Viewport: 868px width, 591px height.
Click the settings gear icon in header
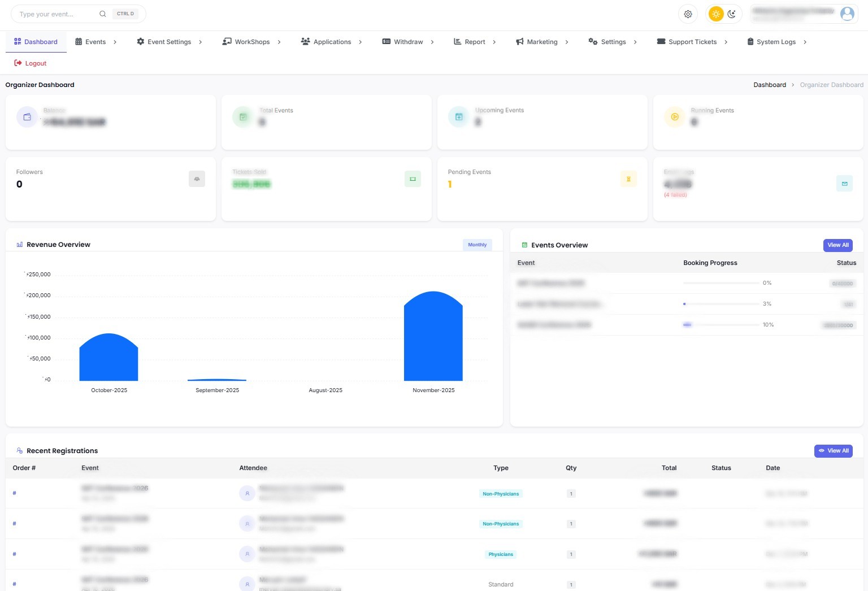point(688,14)
